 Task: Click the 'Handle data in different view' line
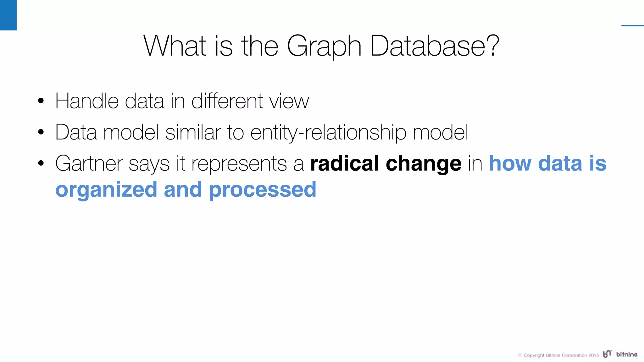(x=182, y=101)
